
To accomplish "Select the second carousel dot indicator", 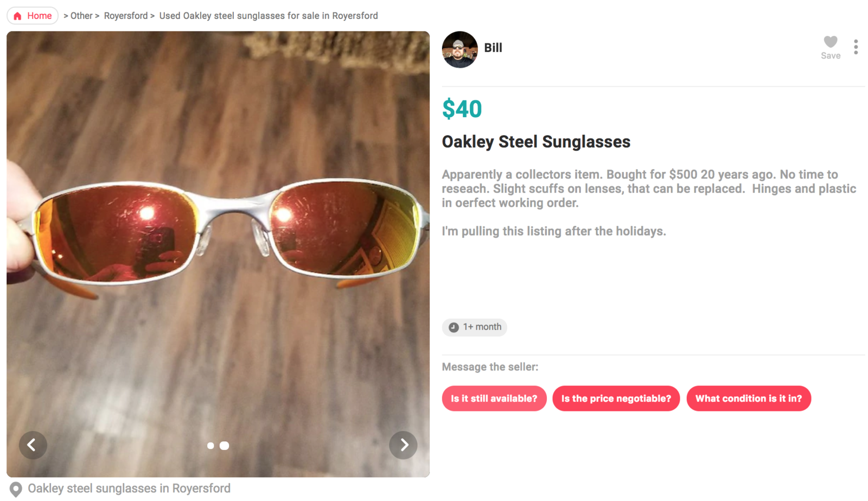I will pos(224,446).
